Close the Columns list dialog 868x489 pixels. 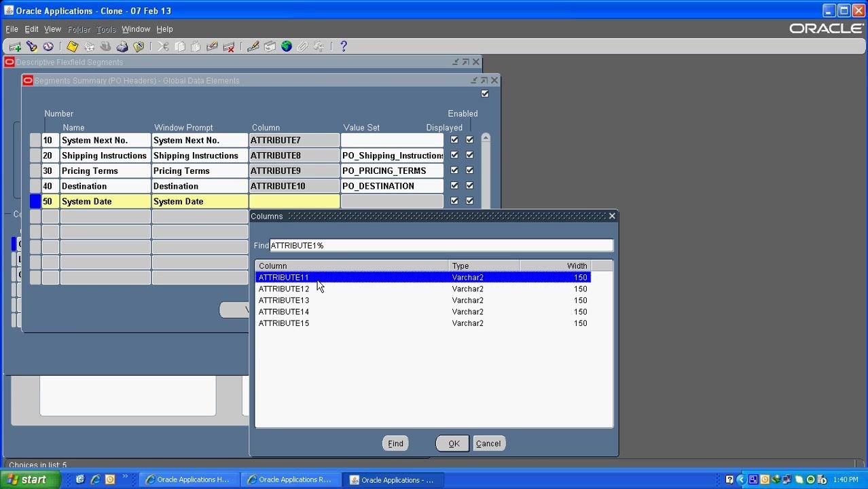point(612,216)
